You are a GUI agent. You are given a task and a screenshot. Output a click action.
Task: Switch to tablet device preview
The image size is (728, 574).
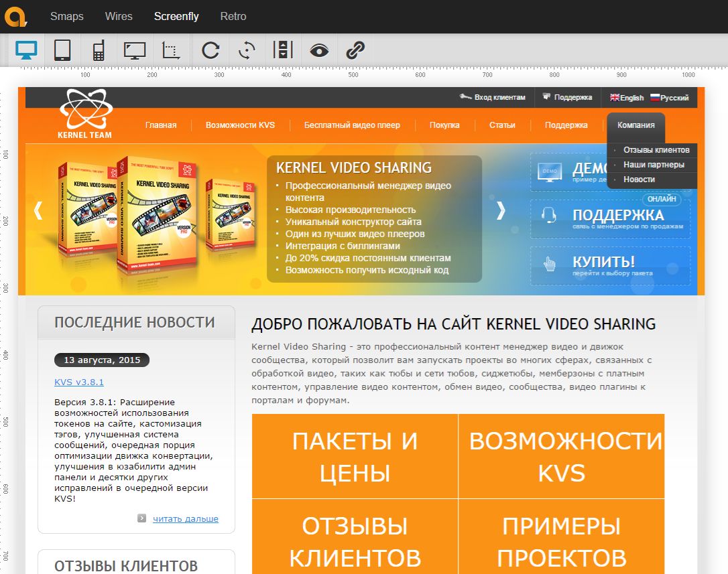tap(63, 50)
